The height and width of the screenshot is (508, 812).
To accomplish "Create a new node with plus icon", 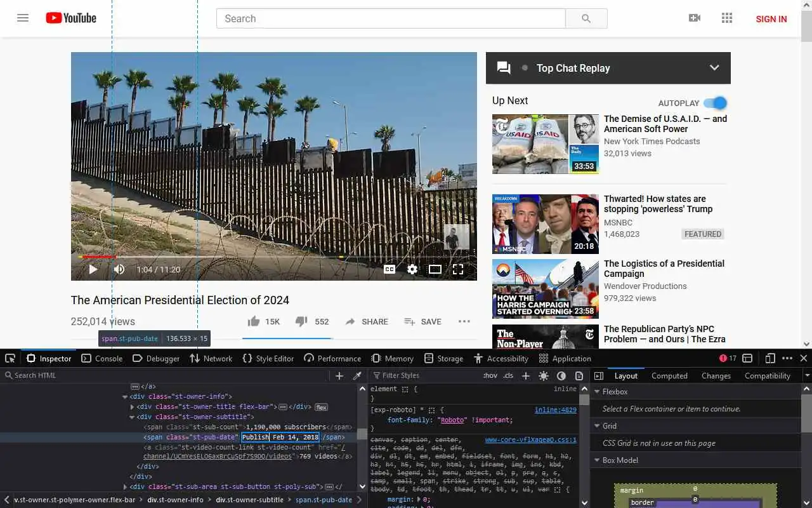I will (x=339, y=375).
